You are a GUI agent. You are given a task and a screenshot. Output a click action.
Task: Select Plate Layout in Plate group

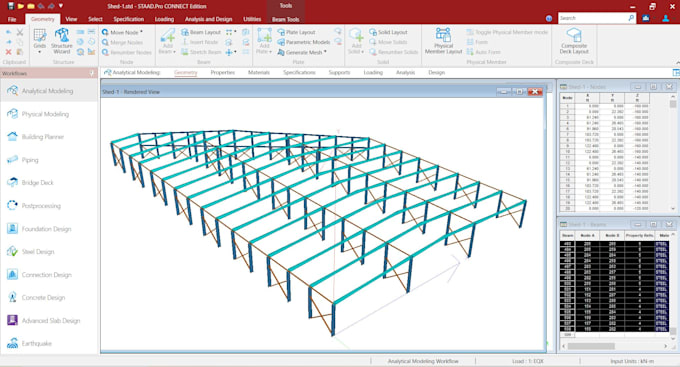click(x=296, y=32)
